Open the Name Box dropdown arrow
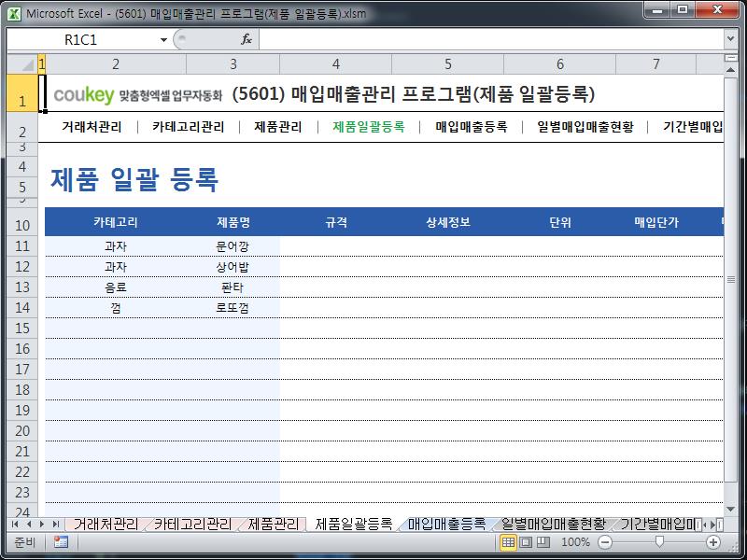The image size is (747, 560). [x=163, y=40]
